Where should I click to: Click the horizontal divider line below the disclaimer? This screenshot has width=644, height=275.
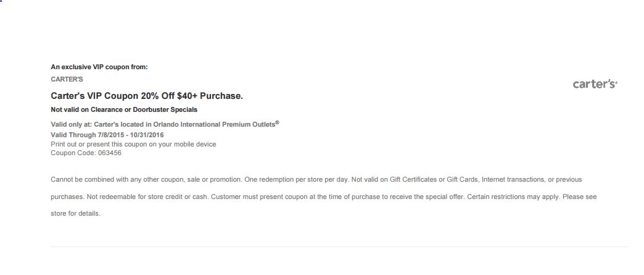(x=339, y=247)
